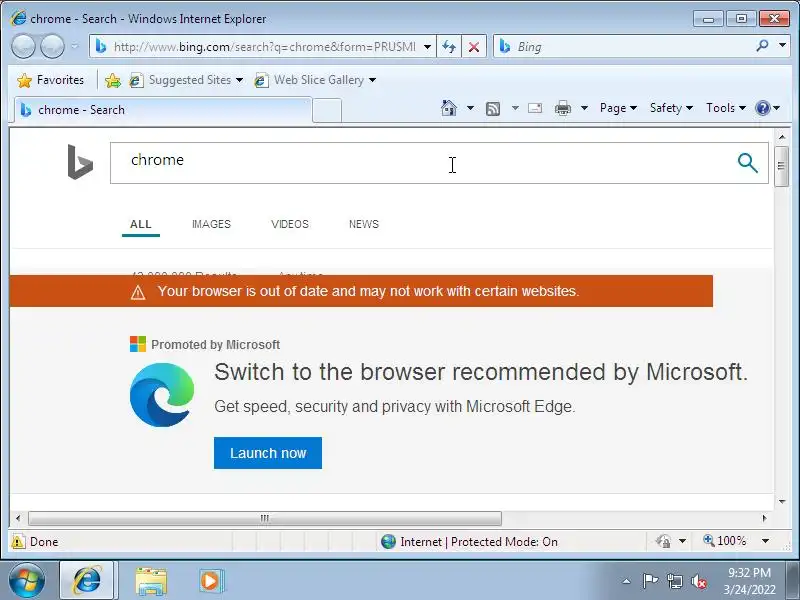The width and height of the screenshot is (800, 600).
Task: Expand the Recent Pages dropdown arrow
Action: click(x=75, y=46)
